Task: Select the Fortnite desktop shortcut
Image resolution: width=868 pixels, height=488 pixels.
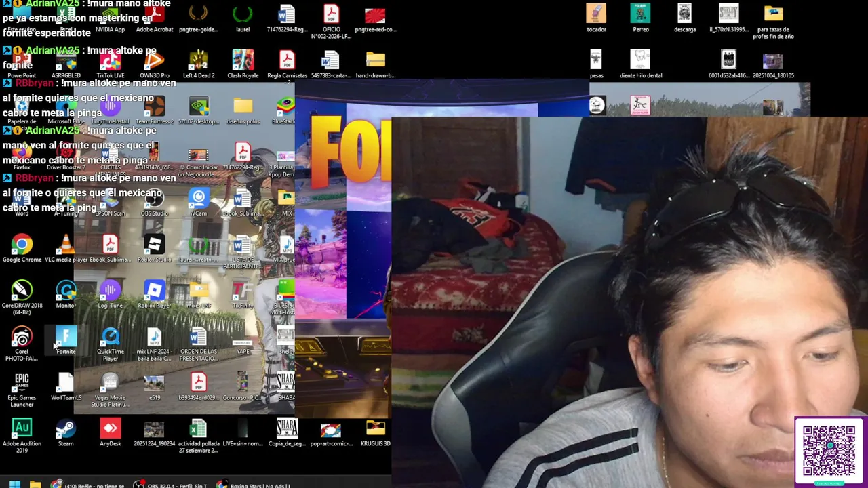Action: click(x=66, y=341)
